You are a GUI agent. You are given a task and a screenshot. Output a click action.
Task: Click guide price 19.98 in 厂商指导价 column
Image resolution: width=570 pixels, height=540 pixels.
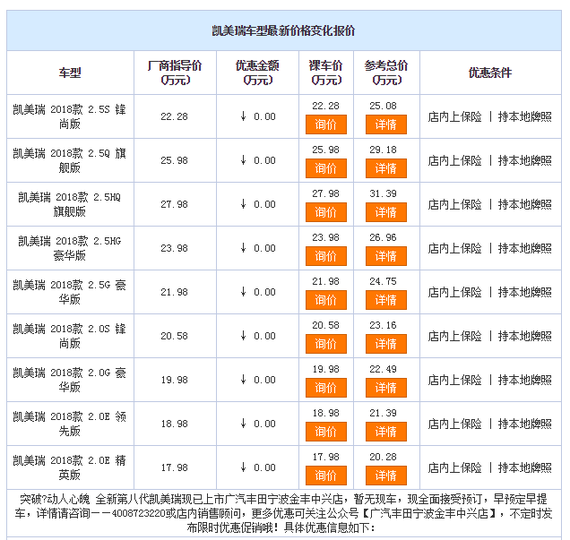tap(174, 380)
